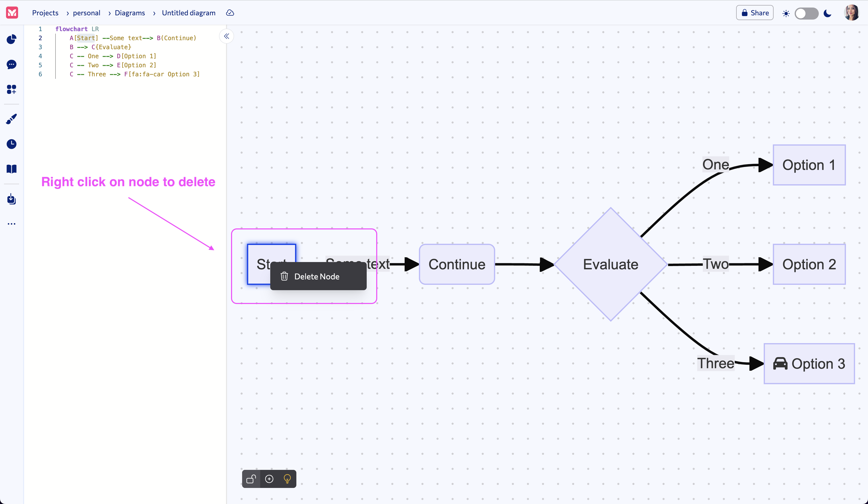Click the cloud sync status icon
This screenshot has height=504, width=868.
(x=230, y=13)
